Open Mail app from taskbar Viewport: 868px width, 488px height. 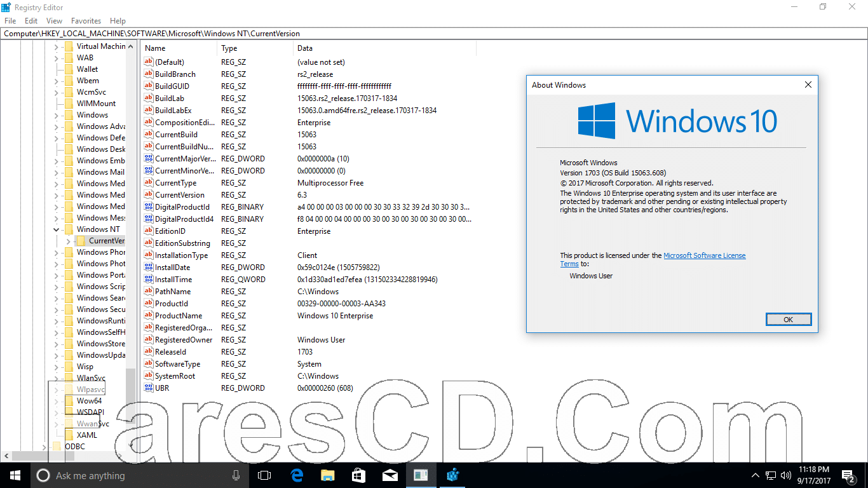pos(390,475)
